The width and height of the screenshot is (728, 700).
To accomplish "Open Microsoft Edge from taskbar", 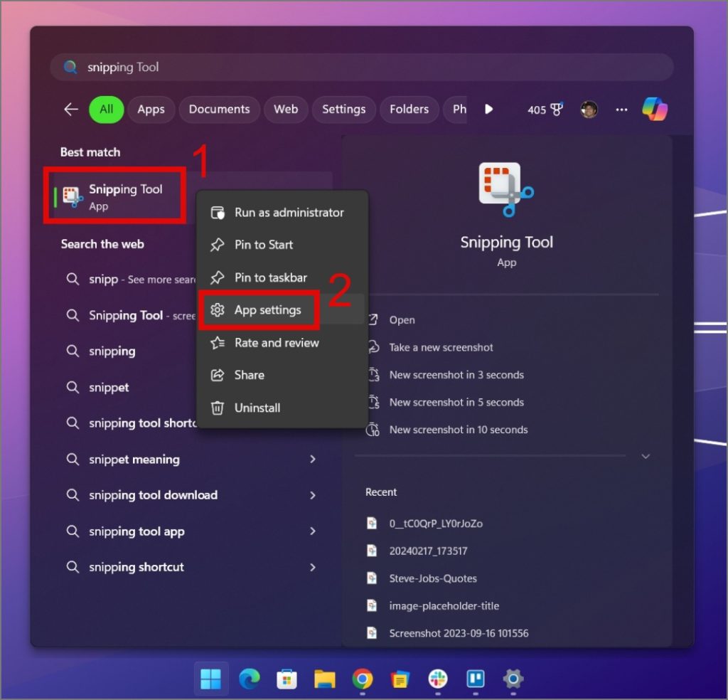I will (250, 679).
